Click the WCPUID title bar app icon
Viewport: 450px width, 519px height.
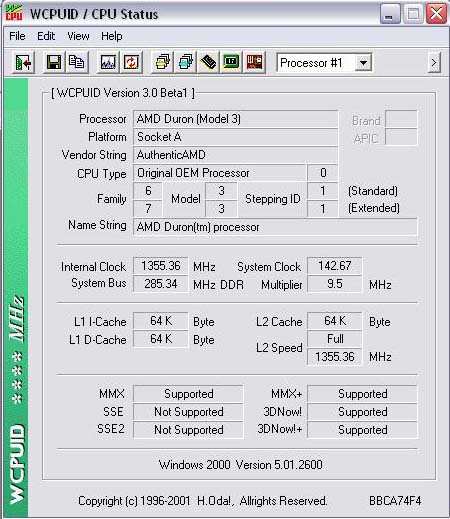point(14,13)
